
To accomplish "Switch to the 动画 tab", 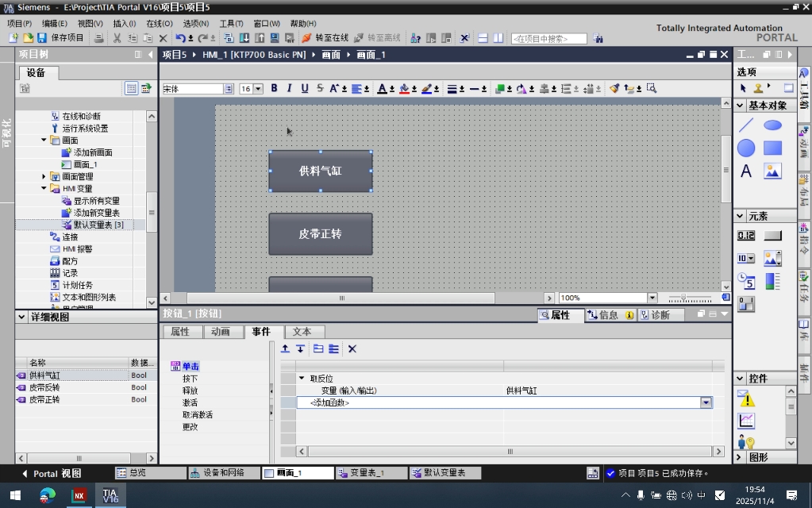I will pos(221,332).
